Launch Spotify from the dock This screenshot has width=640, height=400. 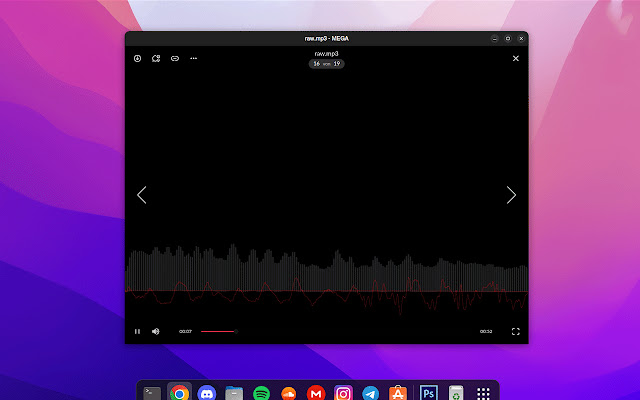(x=261, y=393)
